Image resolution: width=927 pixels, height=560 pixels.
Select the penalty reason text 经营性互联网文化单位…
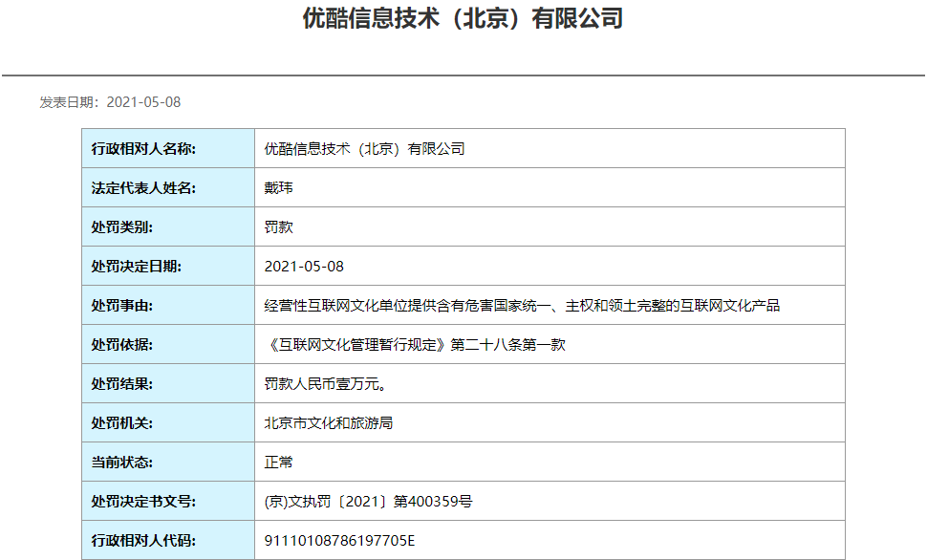pos(522,306)
